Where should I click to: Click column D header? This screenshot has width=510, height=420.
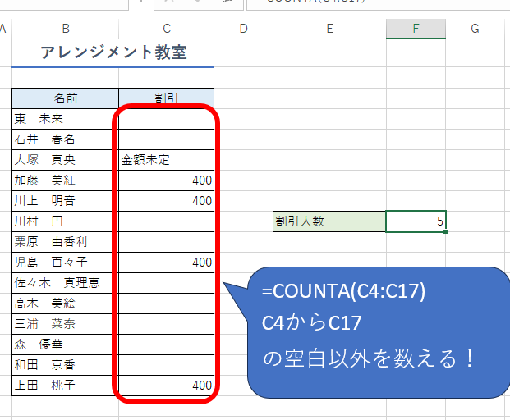click(243, 29)
